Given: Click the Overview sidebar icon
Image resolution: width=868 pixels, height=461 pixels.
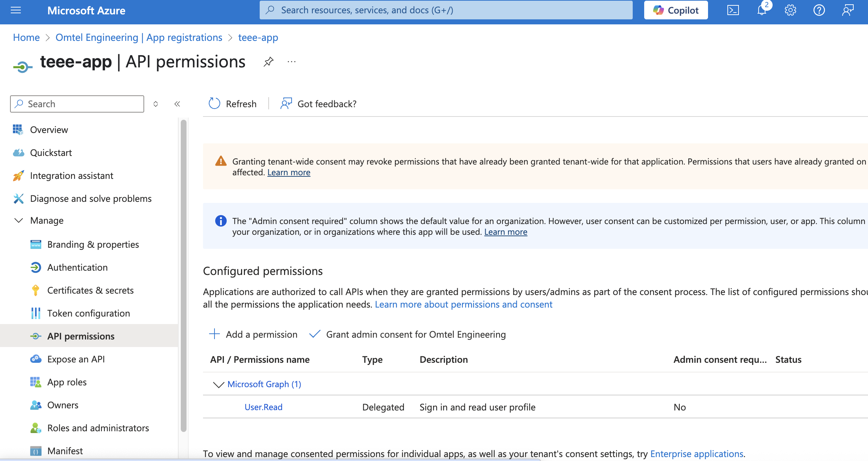Looking at the screenshot, I should [18, 129].
